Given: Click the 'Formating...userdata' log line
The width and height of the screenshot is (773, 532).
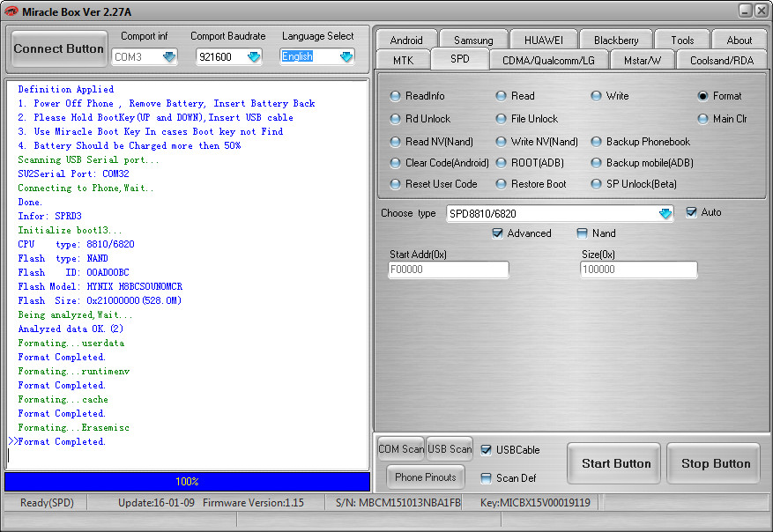Looking at the screenshot, I should click(x=71, y=343).
